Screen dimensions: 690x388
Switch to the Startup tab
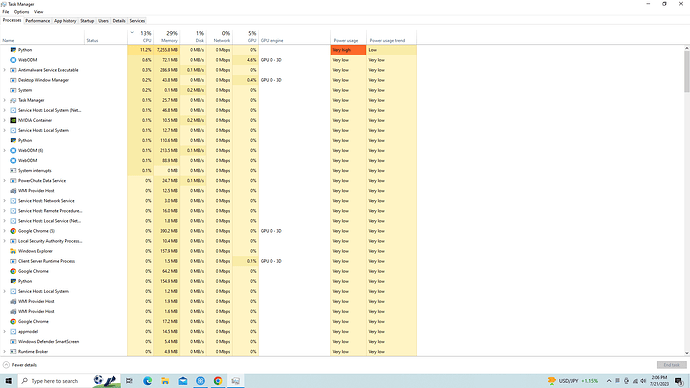click(87, 21)
